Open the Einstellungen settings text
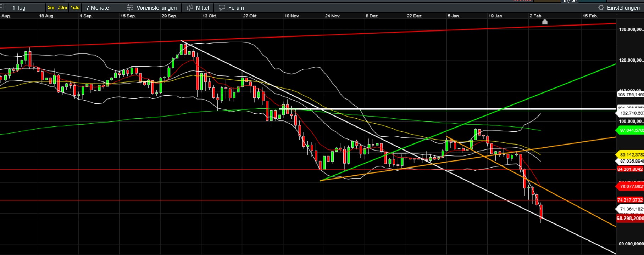The image size is (644, 255). coord(623,7)
